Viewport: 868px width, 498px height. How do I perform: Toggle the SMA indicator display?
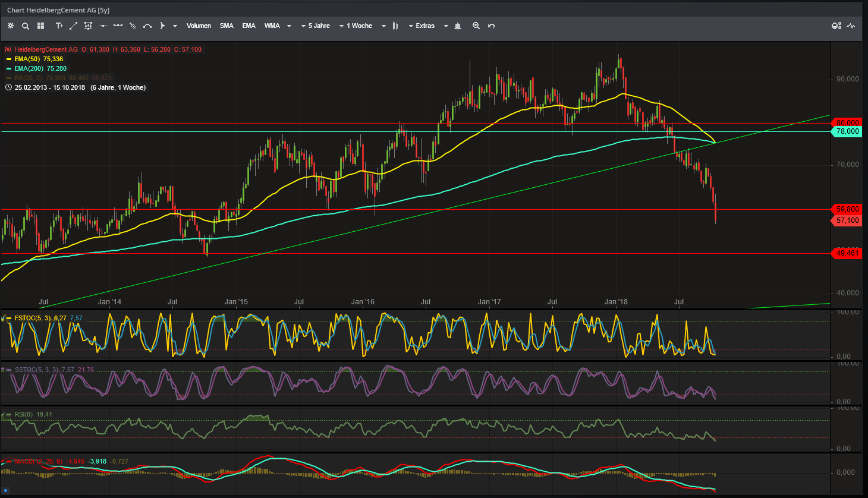coord(227,26)
